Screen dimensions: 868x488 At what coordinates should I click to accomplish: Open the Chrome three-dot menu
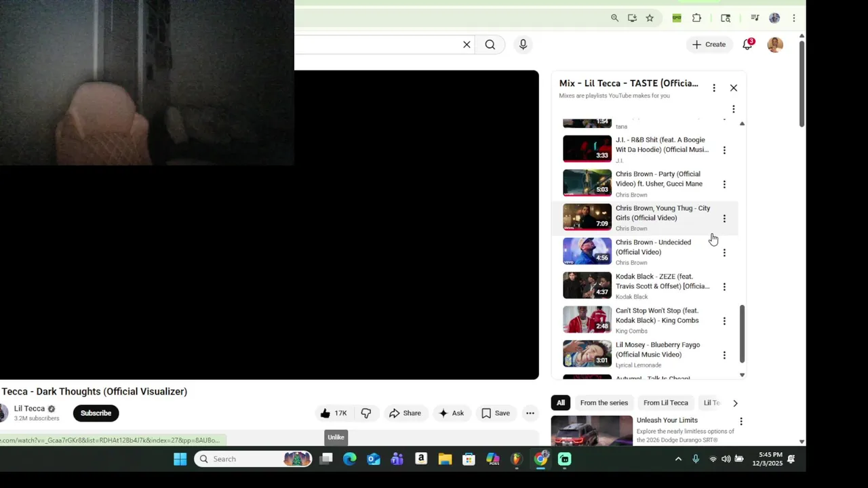(x=794, y=18)
